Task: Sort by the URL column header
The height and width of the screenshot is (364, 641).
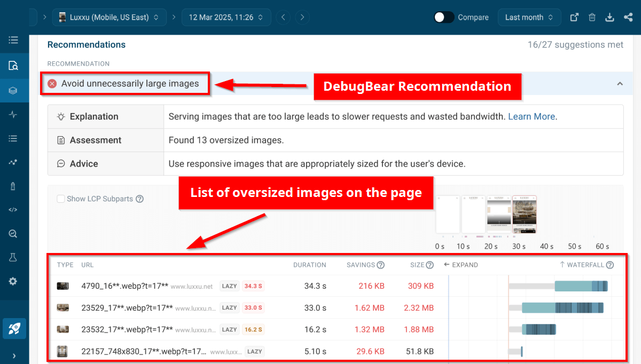Action: pyautogui.click(x=87, y=265)
